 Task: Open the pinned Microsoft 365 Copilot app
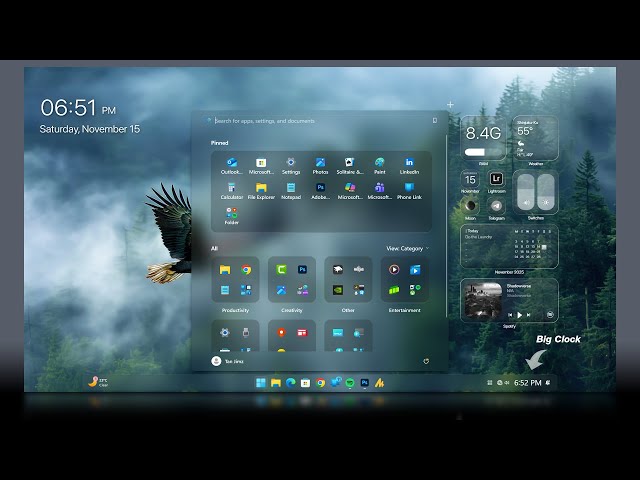[350, 191]
